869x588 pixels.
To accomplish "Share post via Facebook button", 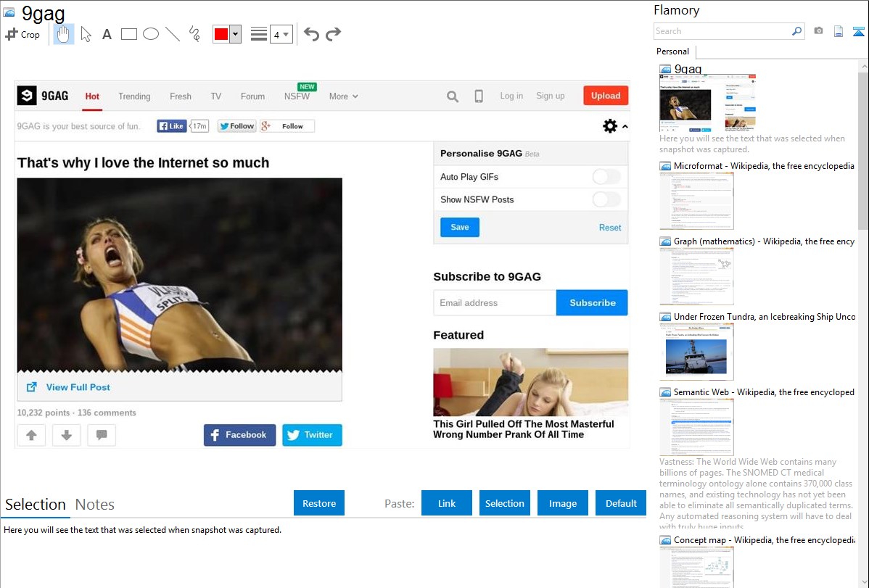I will point(239,435).
